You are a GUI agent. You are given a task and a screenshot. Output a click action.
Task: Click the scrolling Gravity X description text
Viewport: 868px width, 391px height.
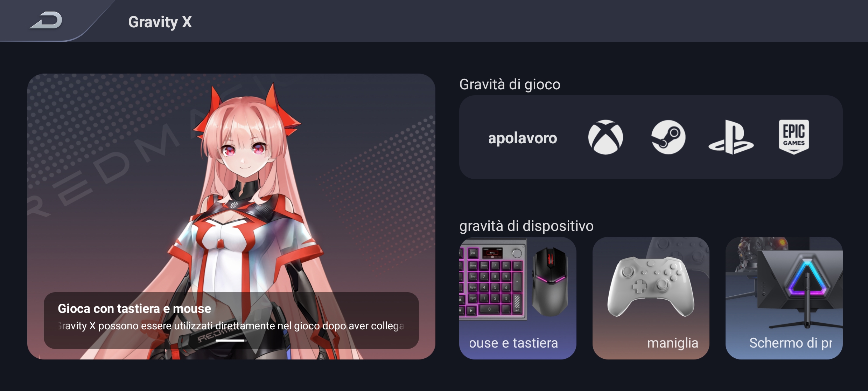tap(231, 326)
